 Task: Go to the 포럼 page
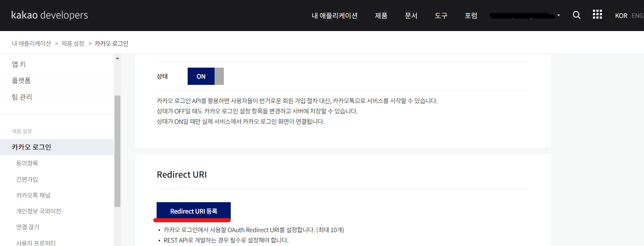pyautogui.click(x=471, y=16)
